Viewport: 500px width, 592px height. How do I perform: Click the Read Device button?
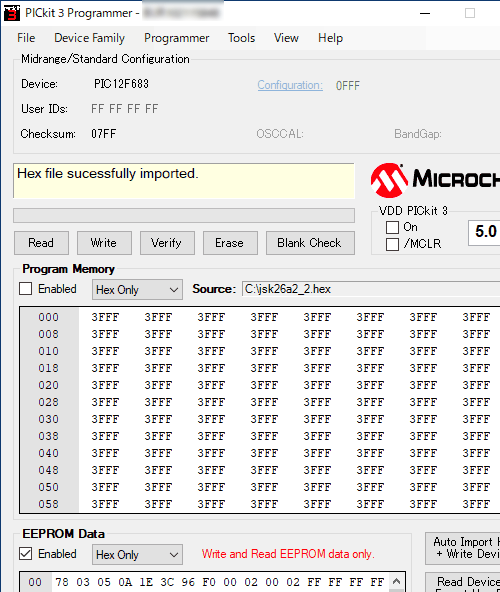tap(463, 583)
